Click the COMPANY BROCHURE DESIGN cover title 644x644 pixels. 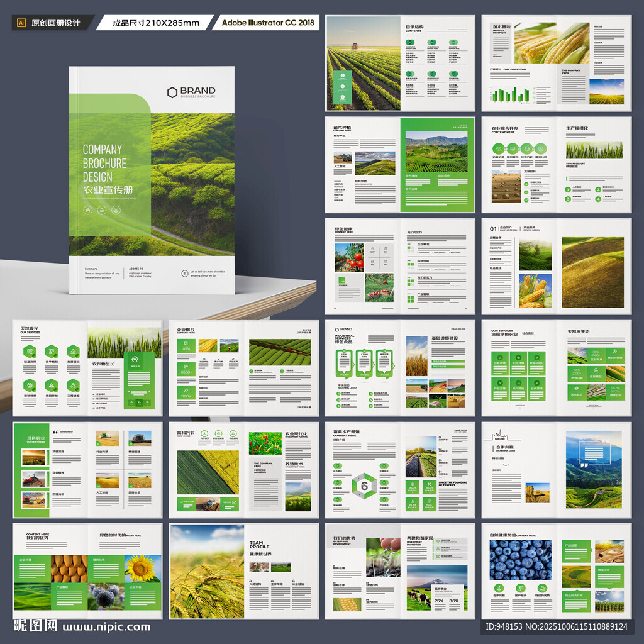pyautogui.click(x=104, y=163)
